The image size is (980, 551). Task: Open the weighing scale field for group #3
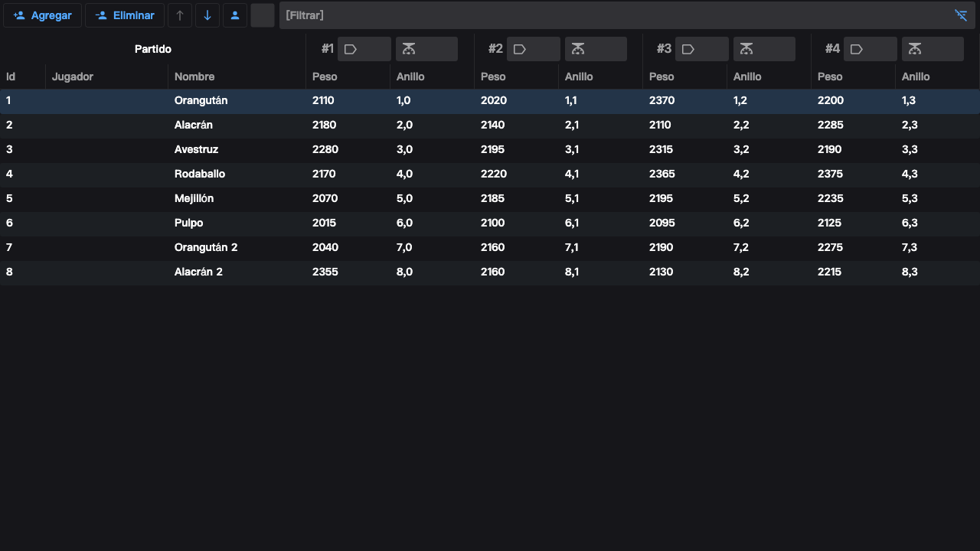point(764,49)
